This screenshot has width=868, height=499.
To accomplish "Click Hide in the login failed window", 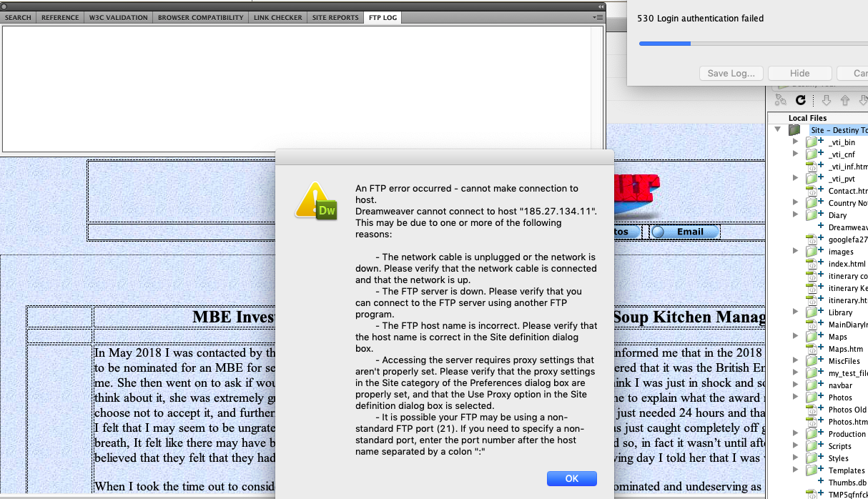I will point(799,73).
